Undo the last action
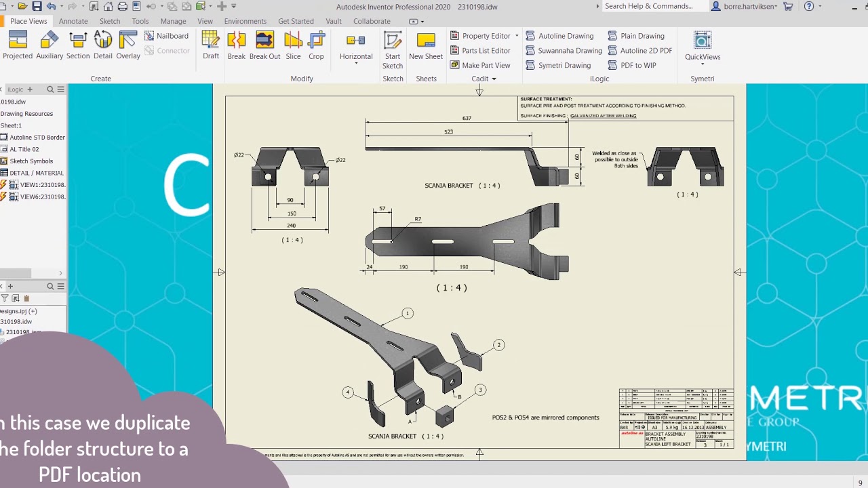The width and height of the screenshot is (868, 488). (x=51, y=6)
